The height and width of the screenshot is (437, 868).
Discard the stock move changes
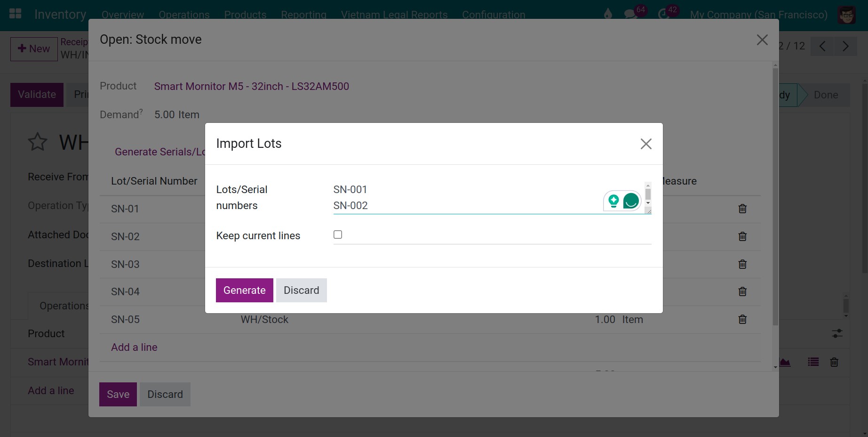point(165,394)
